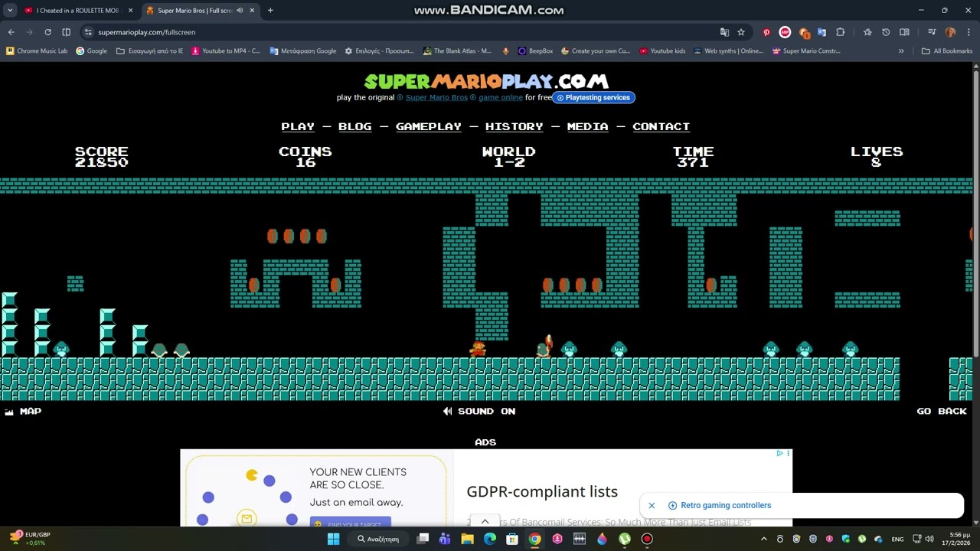Open the All Bookmarks folder
This screenshot has height=551, width=980.
pyautogui.click(x=947, y=51)
